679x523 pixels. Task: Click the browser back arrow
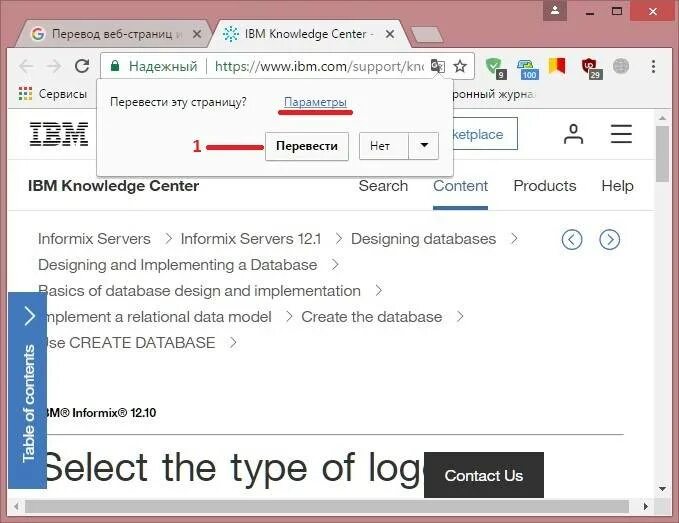click(26, 66)
